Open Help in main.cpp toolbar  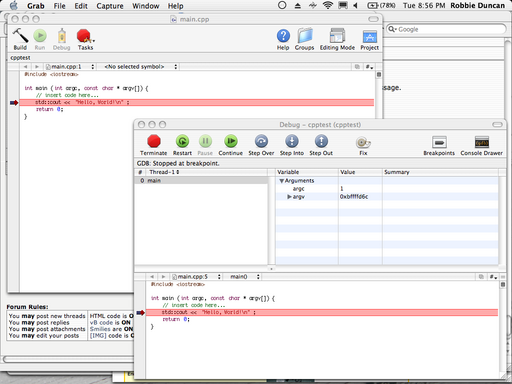(283, 36)
